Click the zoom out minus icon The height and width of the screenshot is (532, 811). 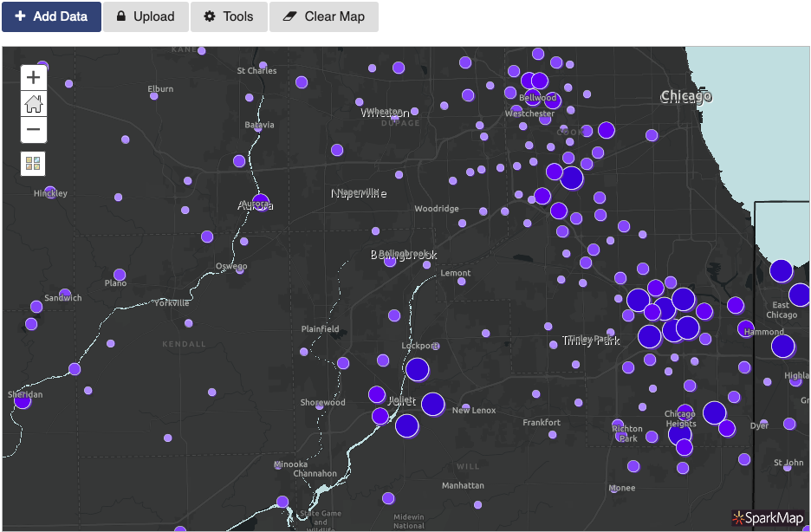[x=33, y=129]
